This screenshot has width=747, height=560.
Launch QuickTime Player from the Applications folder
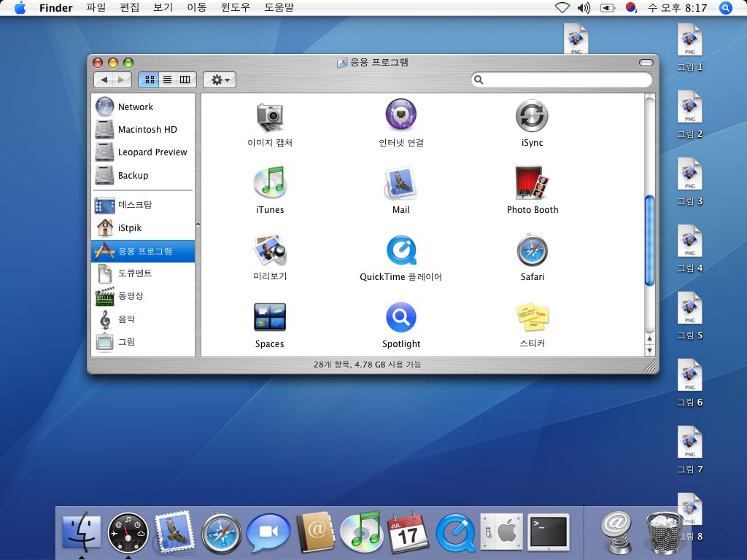(x=400, y=251)
